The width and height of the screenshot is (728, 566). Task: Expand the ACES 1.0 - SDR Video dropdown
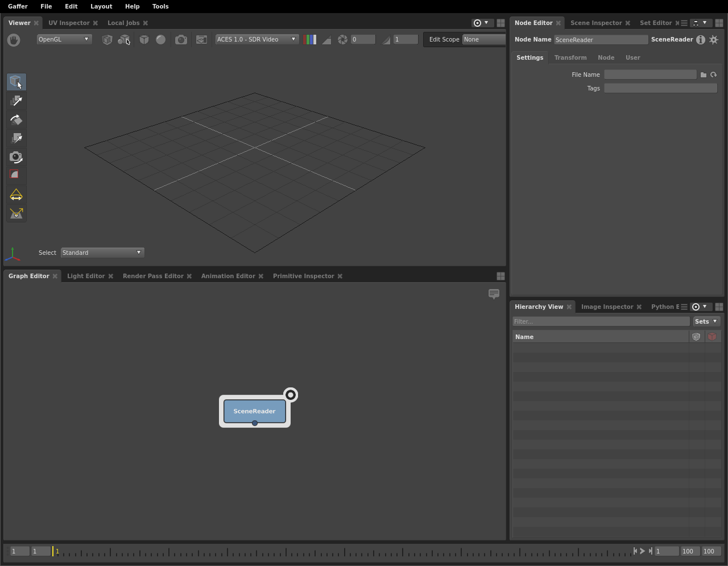coord(257,40)
